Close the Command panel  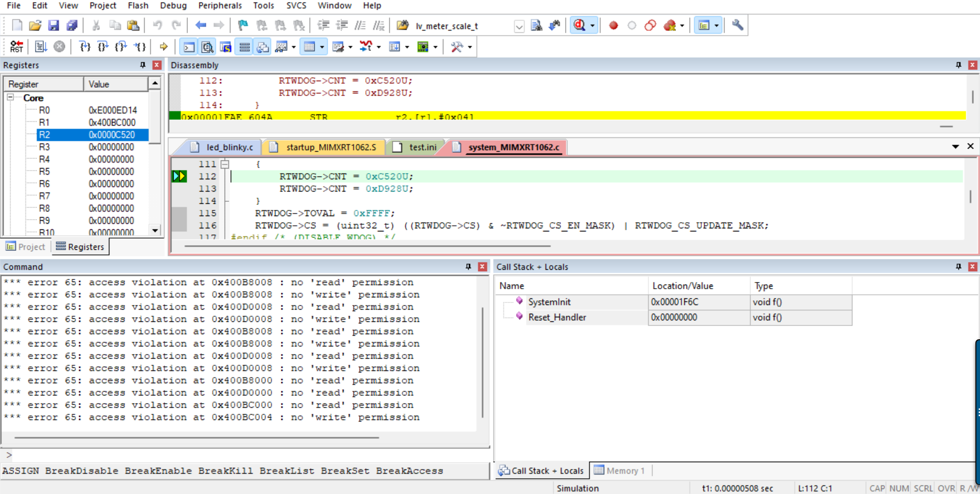(x=482, y=267)
